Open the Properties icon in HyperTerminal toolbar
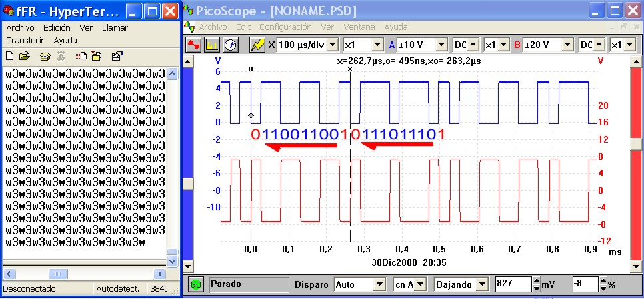 117,56
